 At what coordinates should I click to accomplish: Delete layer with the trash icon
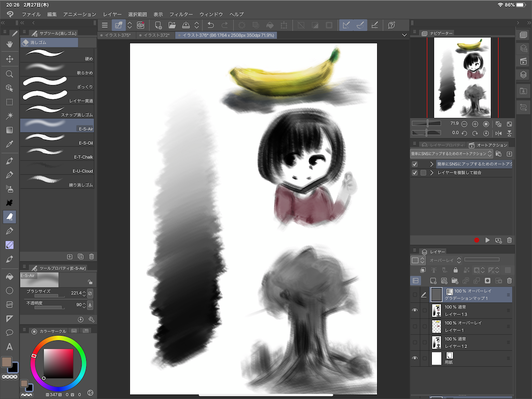tap(509, 281)
